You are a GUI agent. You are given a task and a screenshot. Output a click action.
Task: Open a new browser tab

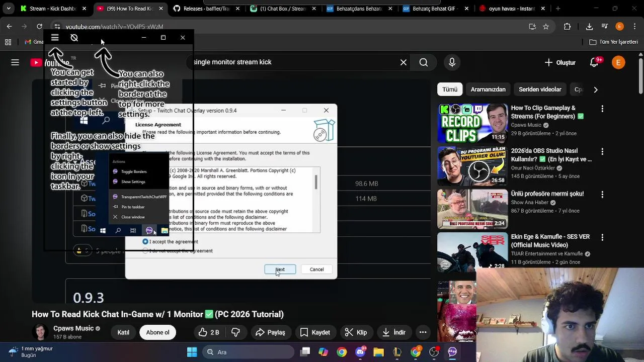point(557,9)
